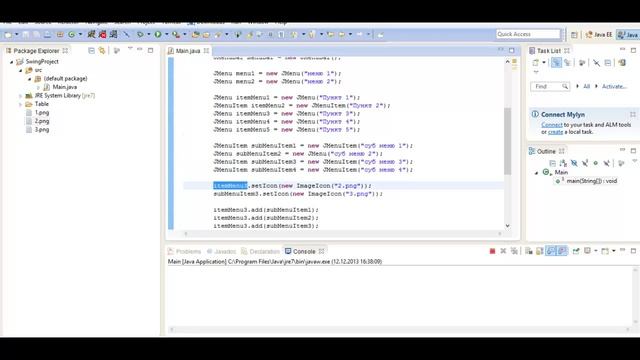Click the Sort icon in Outline toolbar
The height and width of the screenshot is (360, 640).
point(563,163)
